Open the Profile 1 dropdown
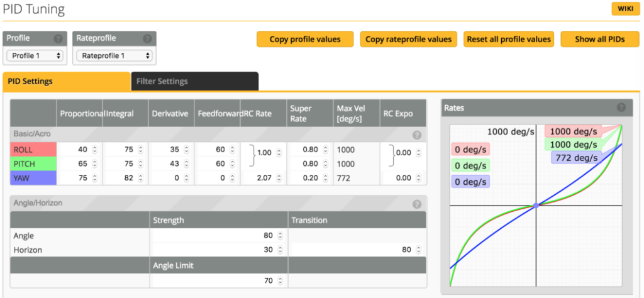644x298 pixels. [x=35, y=55]
